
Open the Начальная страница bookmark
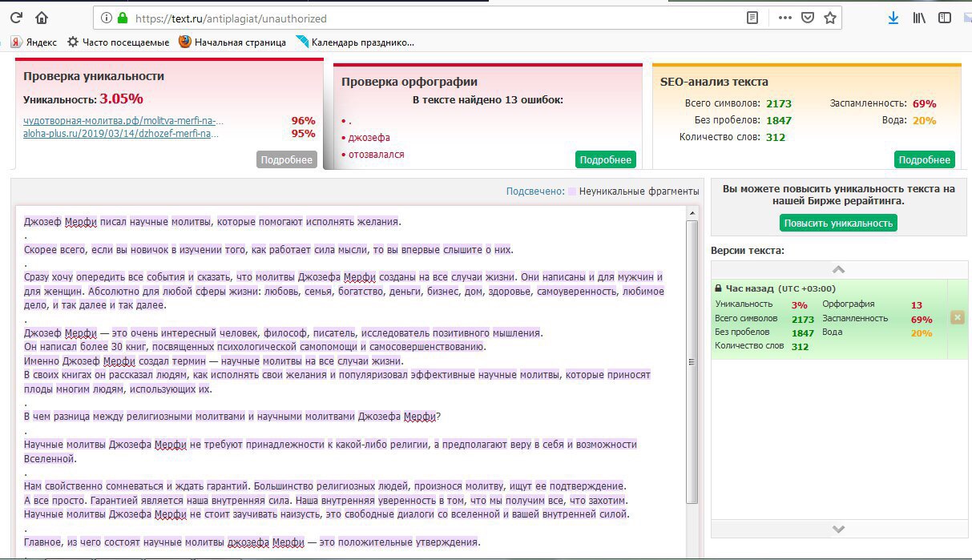232,42
